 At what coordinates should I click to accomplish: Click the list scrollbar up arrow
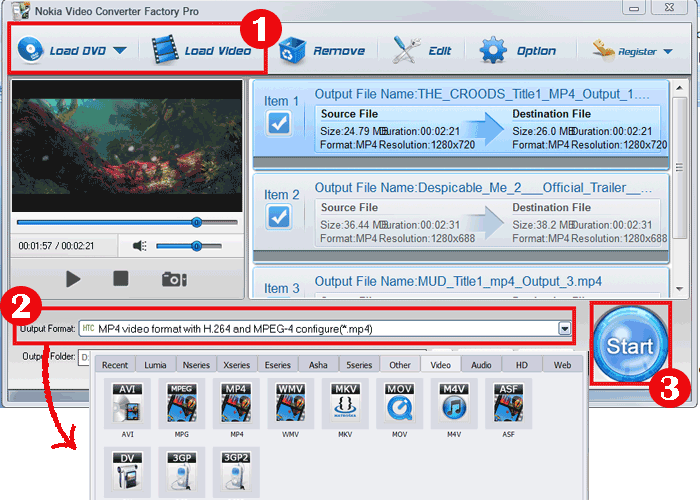[679, 88]
